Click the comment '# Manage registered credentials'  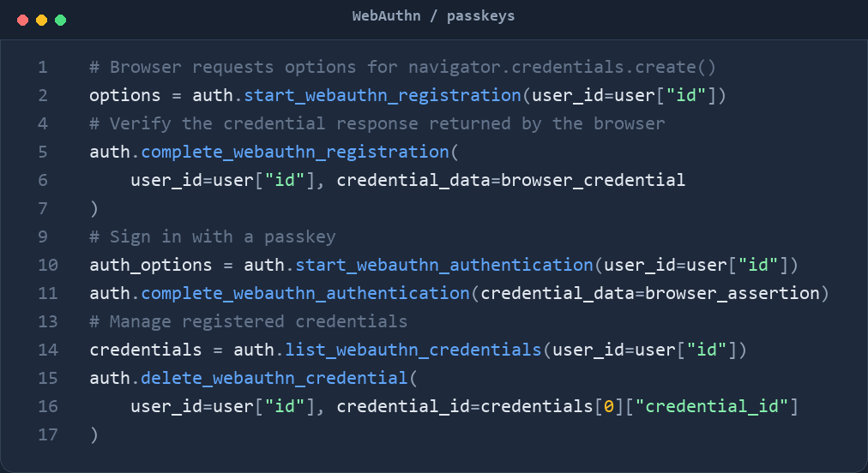tap(249, 321)
